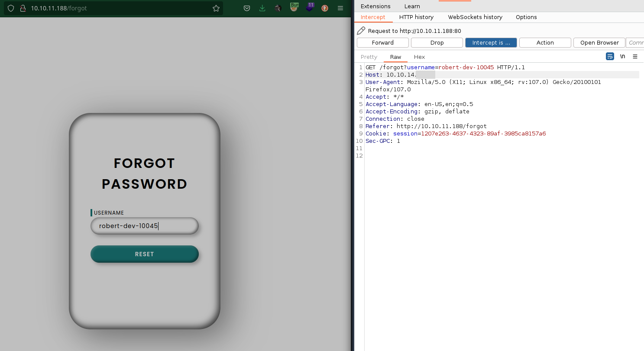
Task: Click the purple extension icon with badge 11
Action: pyautogui.click(x=310, y=7)
